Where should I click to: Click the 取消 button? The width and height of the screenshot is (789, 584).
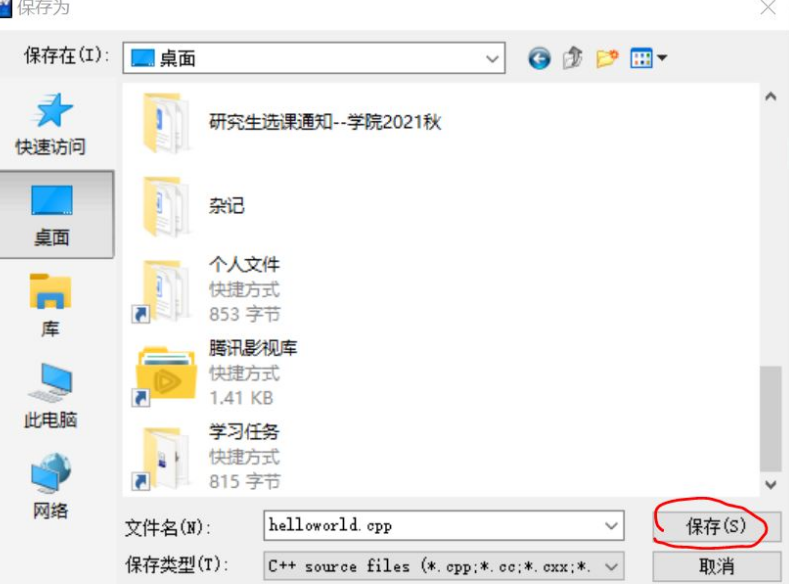[717, 567]
